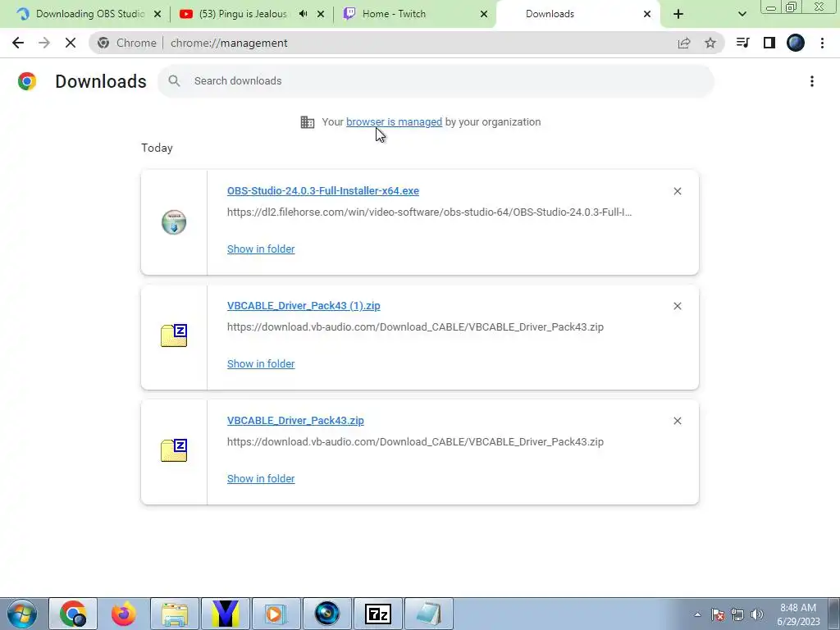Open the notepad taskbar icon

[x=429, y=614]
